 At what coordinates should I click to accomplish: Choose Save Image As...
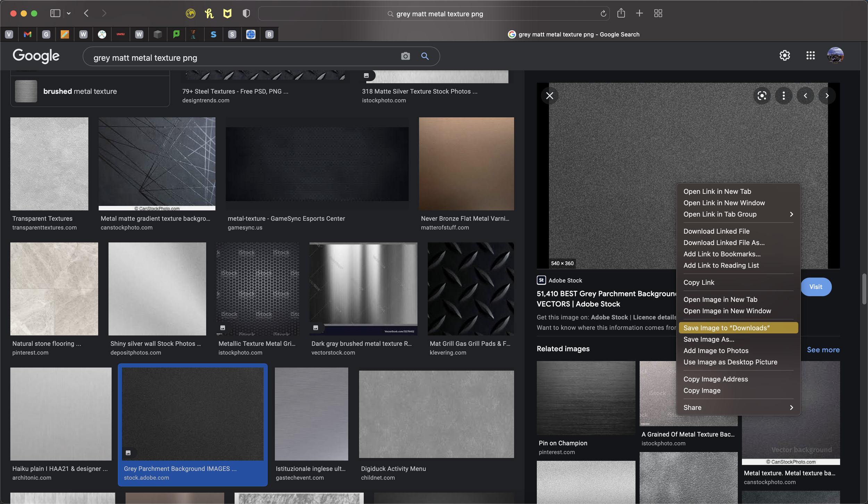[x=738, y=339]
